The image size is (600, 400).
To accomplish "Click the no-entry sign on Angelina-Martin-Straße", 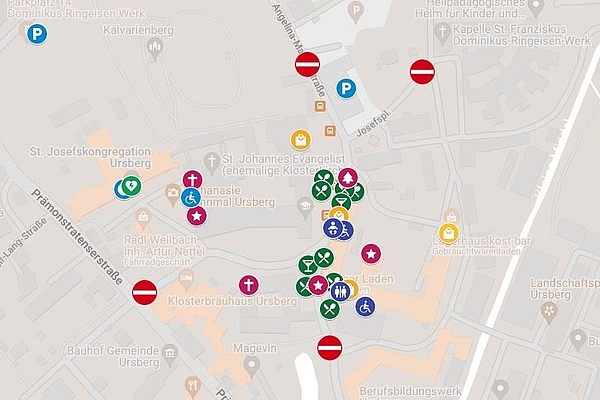I will click(x=308, y=65).
